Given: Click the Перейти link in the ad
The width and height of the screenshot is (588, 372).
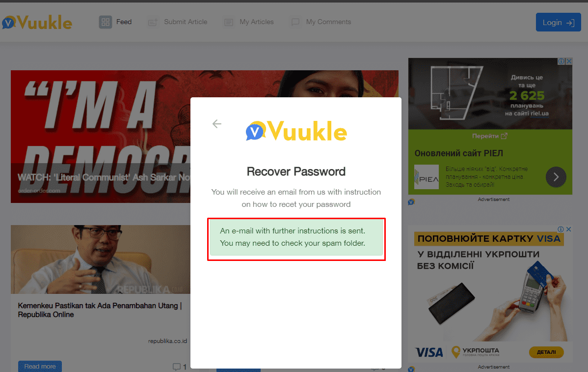Looking at the screenshot, I should [x=489, y=136].
